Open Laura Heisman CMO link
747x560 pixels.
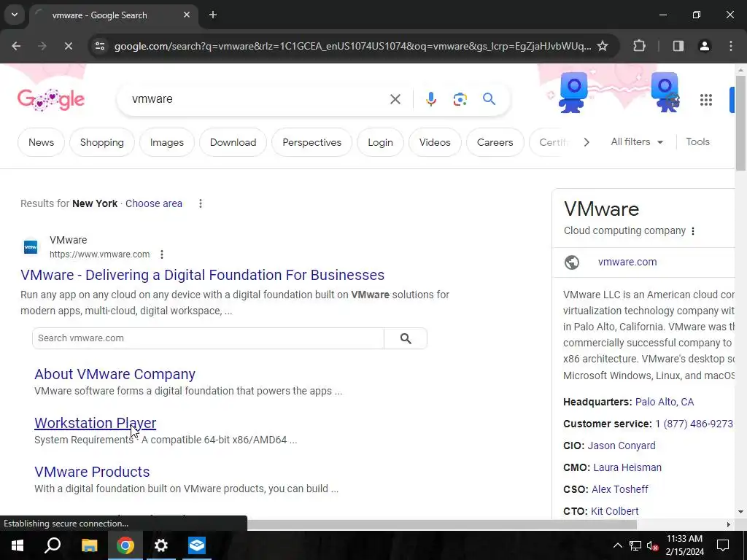627,467
